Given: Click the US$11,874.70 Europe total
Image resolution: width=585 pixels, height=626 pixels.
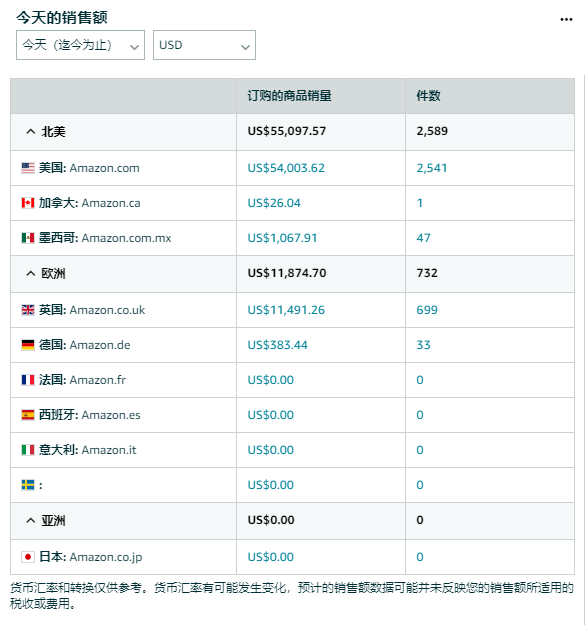Looking at the screenshot, I should [x=287, y=273].
